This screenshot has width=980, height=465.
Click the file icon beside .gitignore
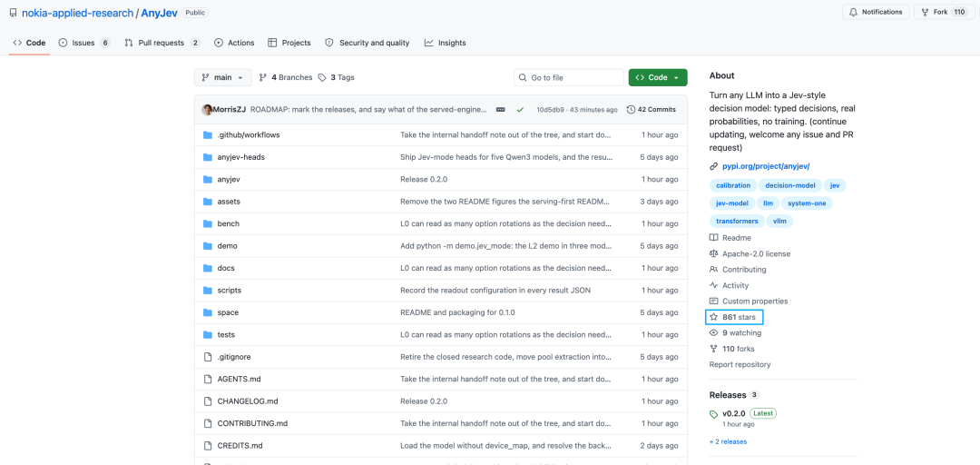tap(208, 357)
